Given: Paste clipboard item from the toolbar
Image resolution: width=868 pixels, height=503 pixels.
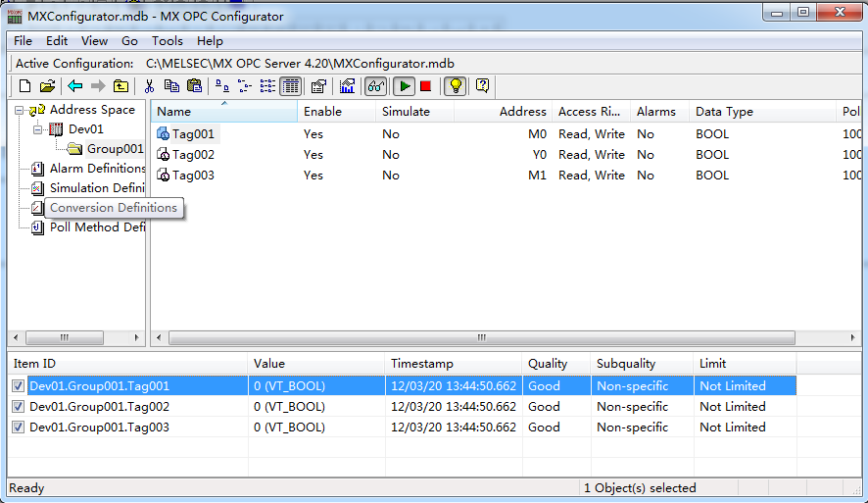Looking at the screenshot, I should pyautogui.click(x=194, y=86).
